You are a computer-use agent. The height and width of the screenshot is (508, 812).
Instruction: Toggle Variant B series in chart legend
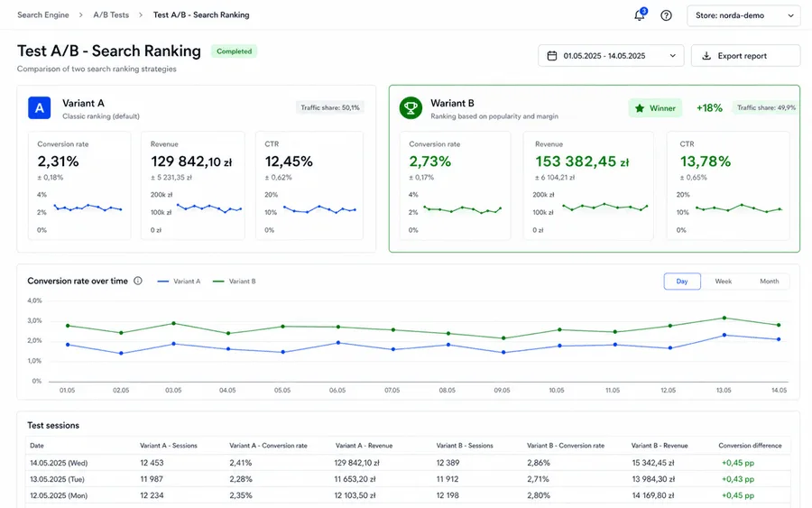pos(234,282)
